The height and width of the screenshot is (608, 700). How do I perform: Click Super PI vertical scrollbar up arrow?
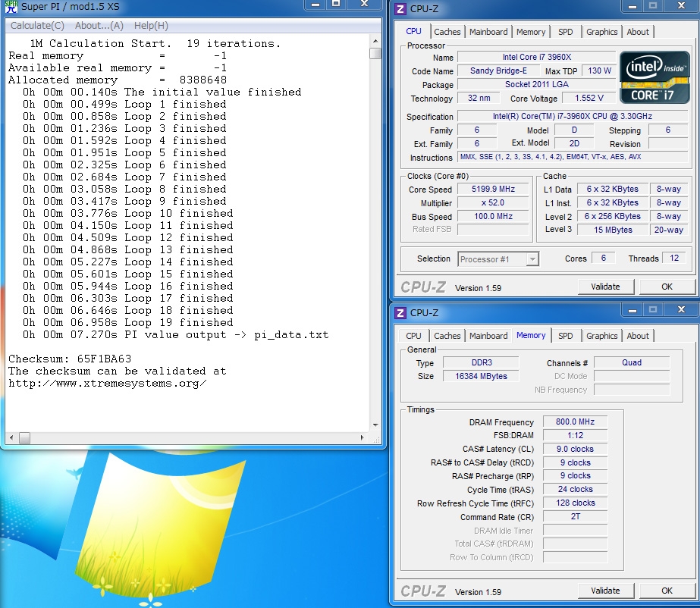coord(375,42)
